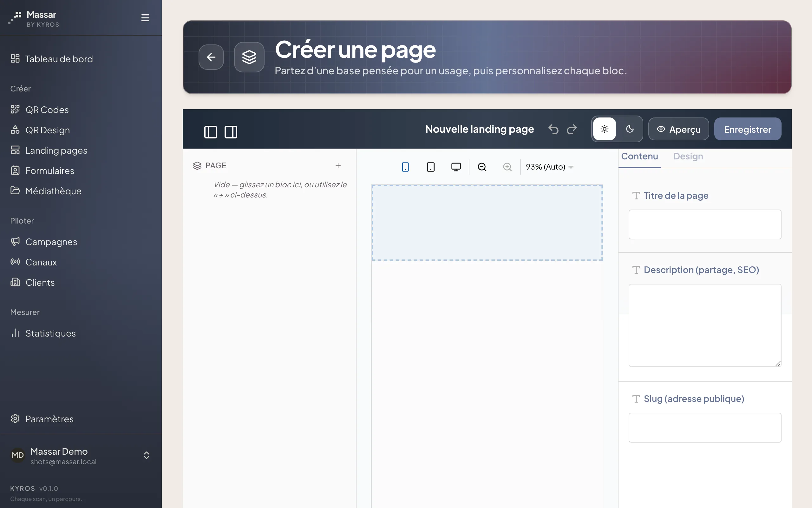Screen dimensions: 812x508
Task: Select the Contenu tab
Action: 639,157
